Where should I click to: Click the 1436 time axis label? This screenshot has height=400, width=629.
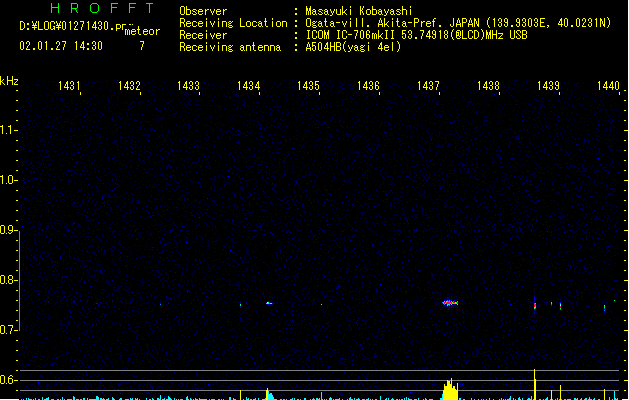pyautogui.click(x=368, y=86)
